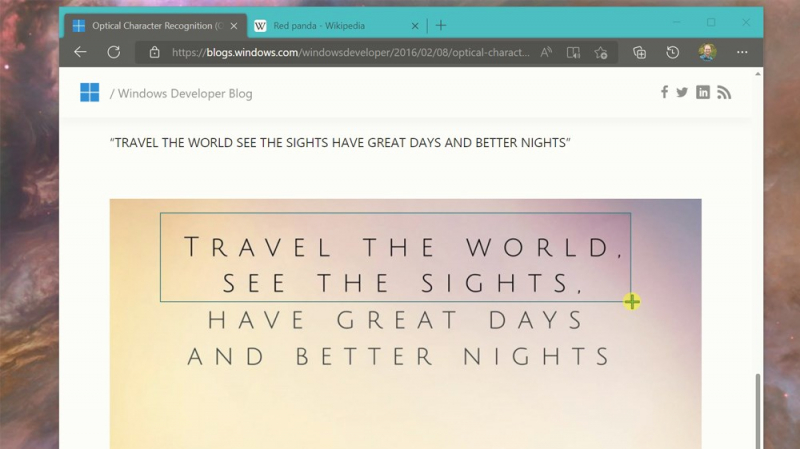800x449 pixels.
Task: Click the user profile avatar
Action: point(707,52)
